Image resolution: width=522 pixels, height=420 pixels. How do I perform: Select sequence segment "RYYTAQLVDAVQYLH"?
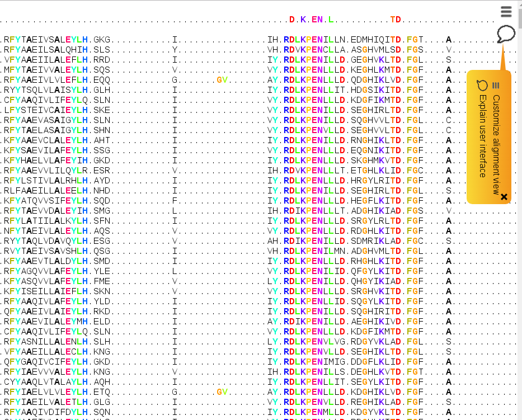[46, 241]
